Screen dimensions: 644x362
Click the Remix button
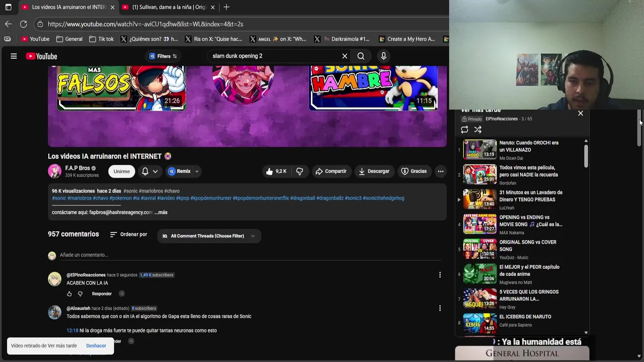pyautogui.click(x=179, y=171)
